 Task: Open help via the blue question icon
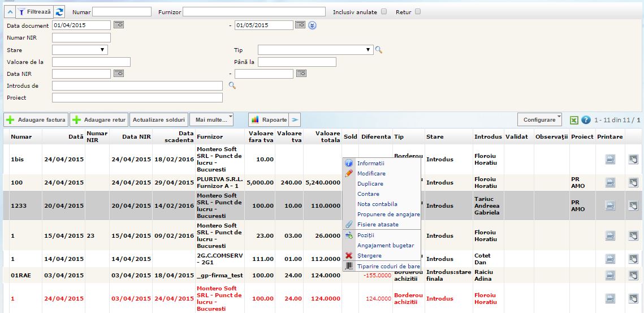[x=586, y=120]
